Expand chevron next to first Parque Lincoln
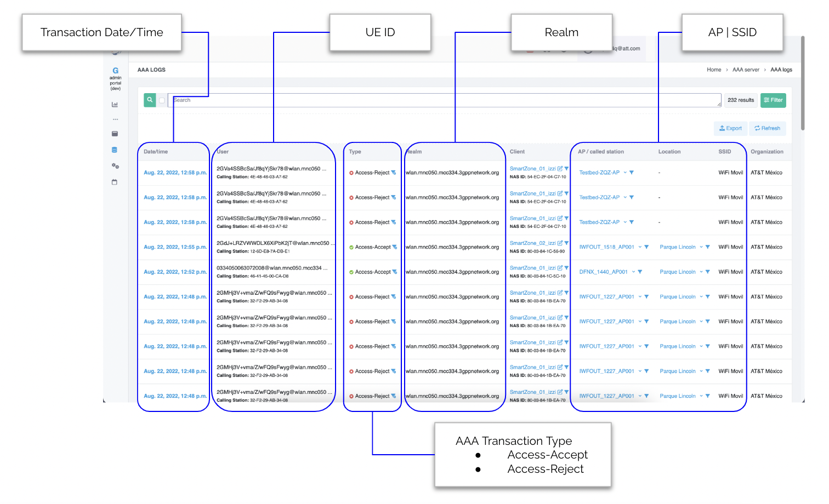829x504 pixels. 701,247
